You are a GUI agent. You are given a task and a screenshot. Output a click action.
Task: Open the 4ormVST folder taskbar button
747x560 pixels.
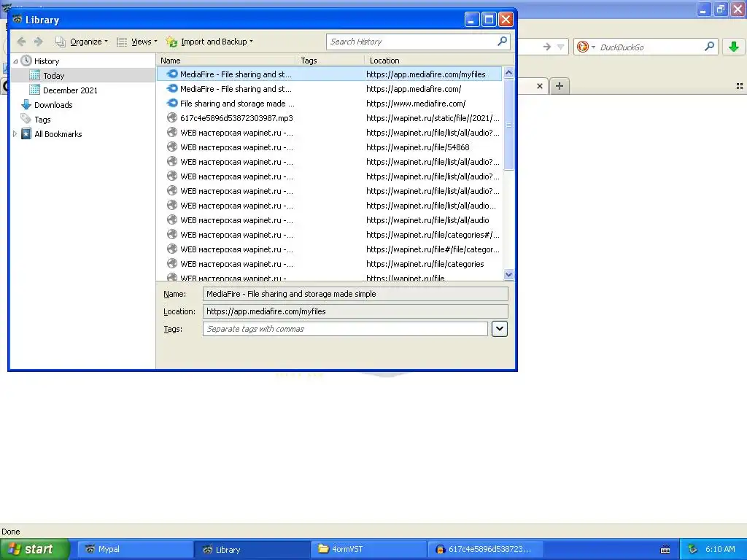(369, 549)
